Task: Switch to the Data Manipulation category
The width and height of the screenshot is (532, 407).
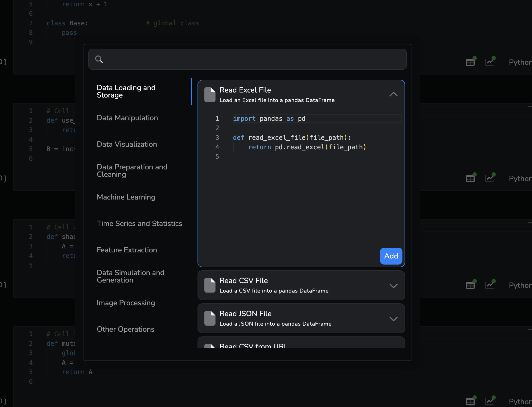Action: click(x=127, y=118)
